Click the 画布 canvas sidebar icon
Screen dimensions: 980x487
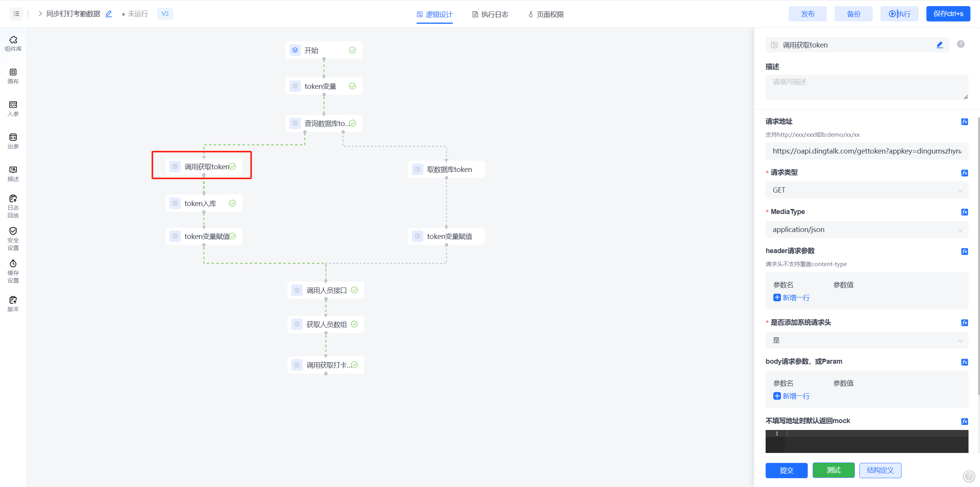coord(13,76)
